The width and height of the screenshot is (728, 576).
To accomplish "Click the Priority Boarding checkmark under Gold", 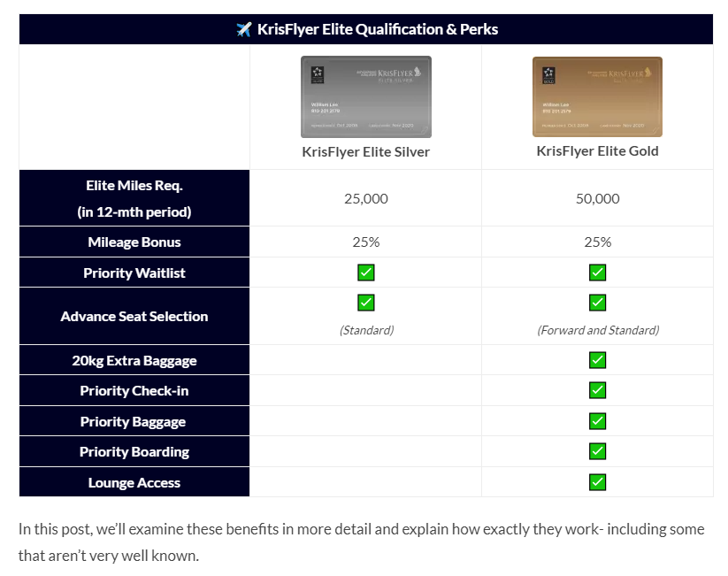I will 598,451.
